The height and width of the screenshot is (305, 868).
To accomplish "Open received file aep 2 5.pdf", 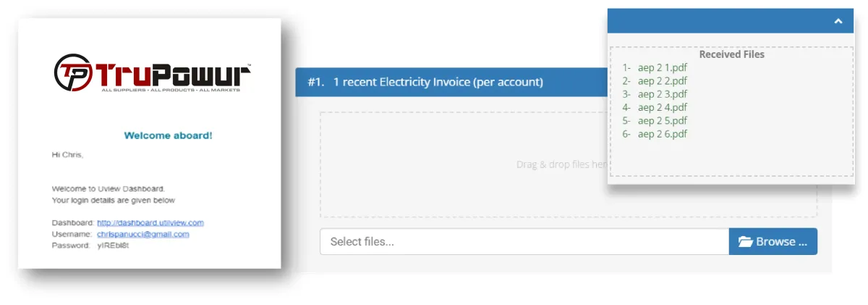I will point(662,121).
